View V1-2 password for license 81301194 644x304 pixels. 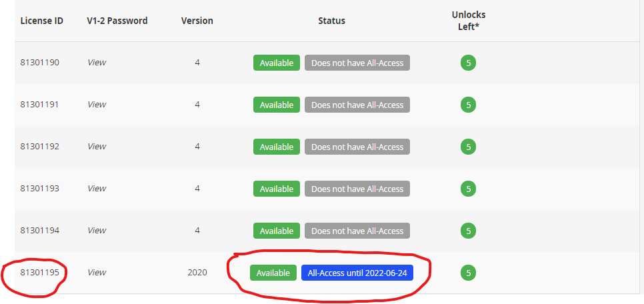[x=97, y=231]
